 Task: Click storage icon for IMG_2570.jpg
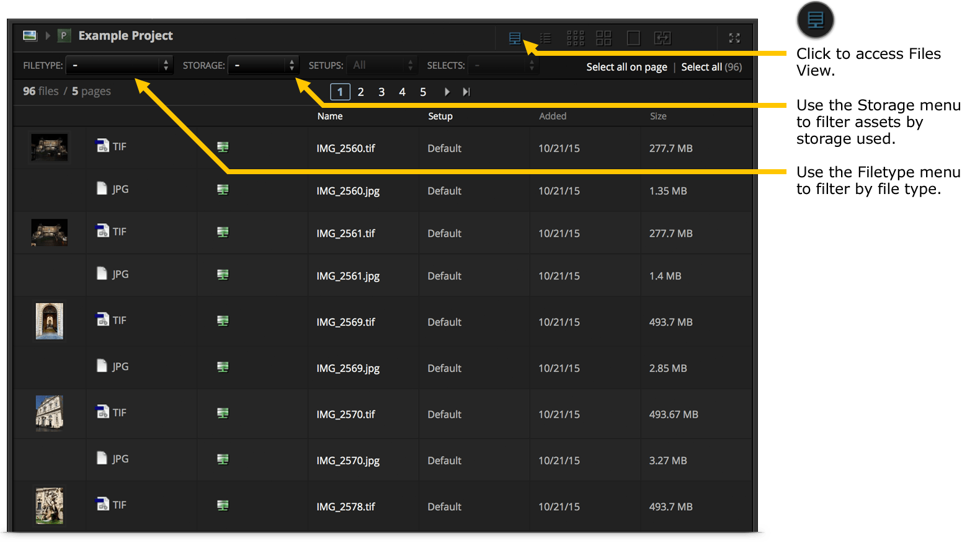click(223, 459)
